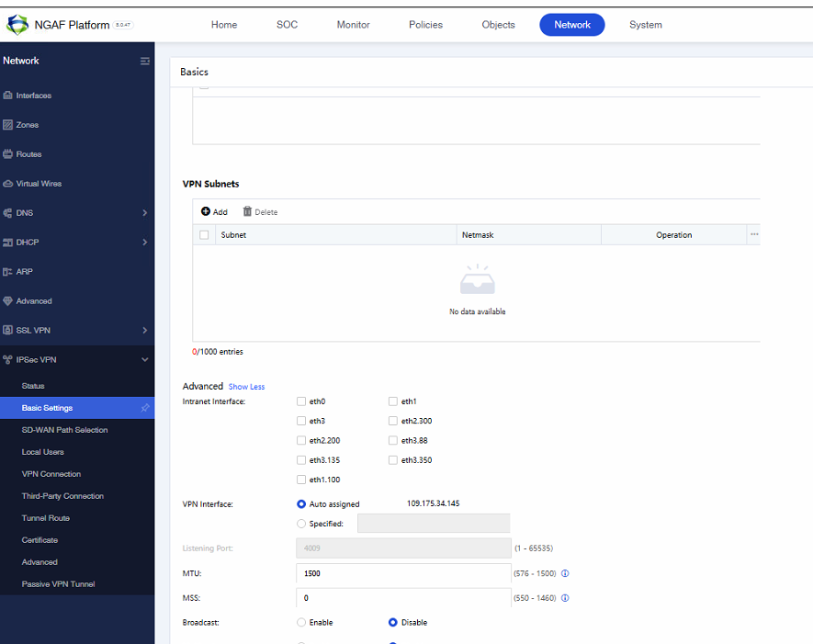Collapse the IPSec VPN menu section

pos(144,360)
